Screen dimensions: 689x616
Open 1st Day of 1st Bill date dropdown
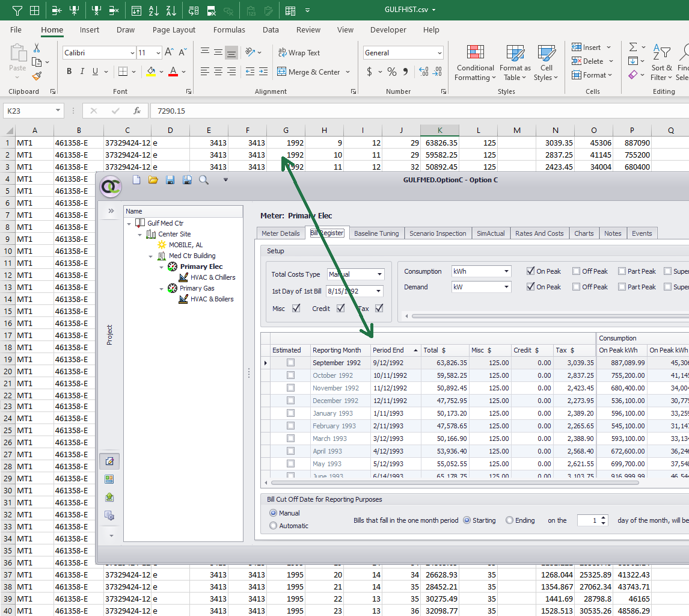click(378, 291)
